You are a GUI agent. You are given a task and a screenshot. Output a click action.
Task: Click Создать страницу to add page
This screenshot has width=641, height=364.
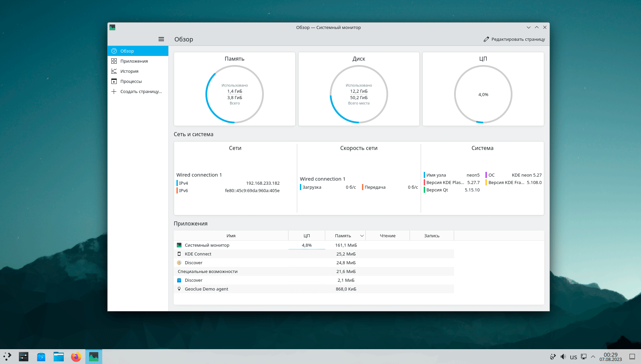pos(141,91)
